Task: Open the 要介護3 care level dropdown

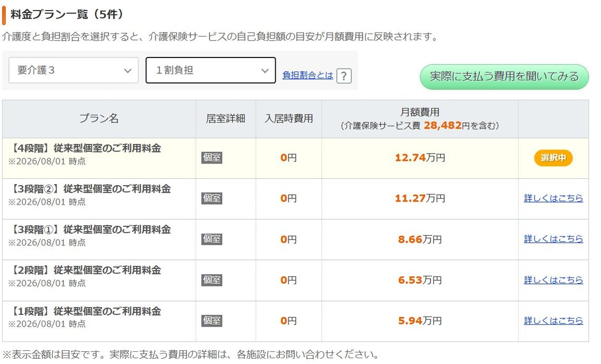Action: point(73,70)
